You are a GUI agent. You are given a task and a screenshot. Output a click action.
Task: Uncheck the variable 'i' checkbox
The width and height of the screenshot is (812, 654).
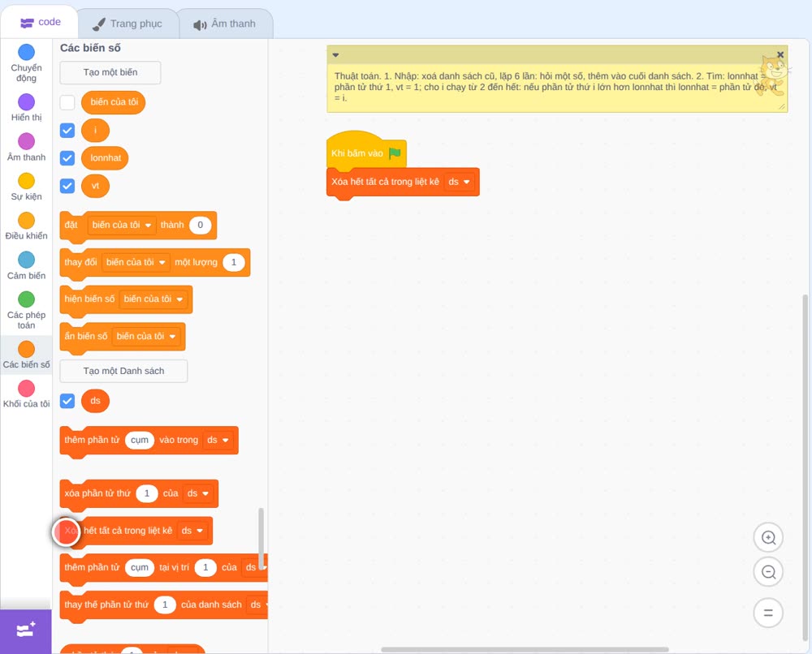pos(67,131)
